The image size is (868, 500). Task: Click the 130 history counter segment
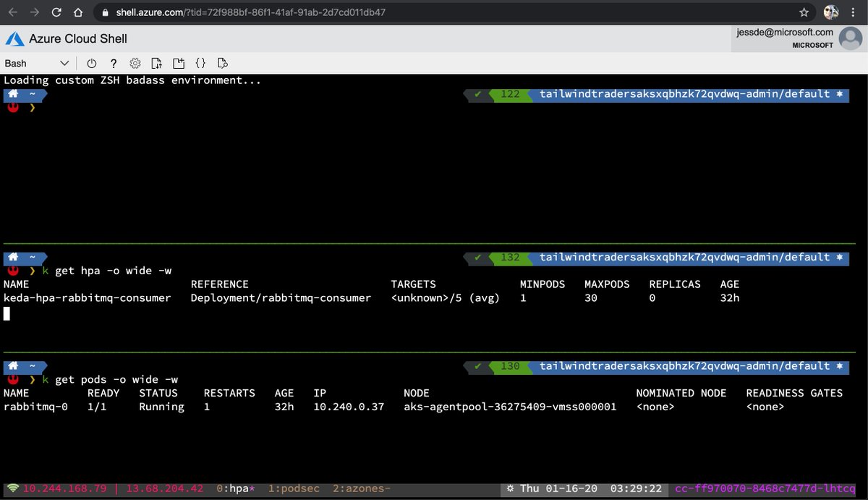(510, 366)
